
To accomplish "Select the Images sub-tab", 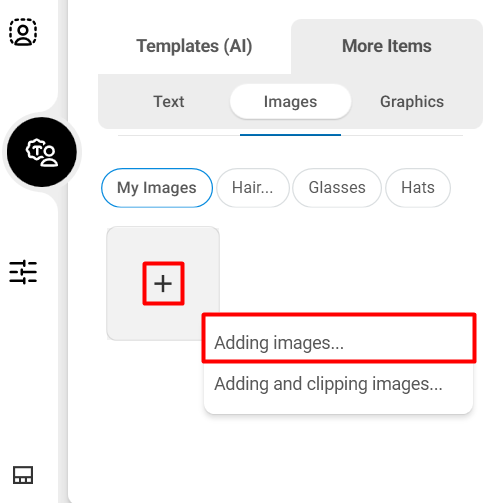I will pos(290,102).
